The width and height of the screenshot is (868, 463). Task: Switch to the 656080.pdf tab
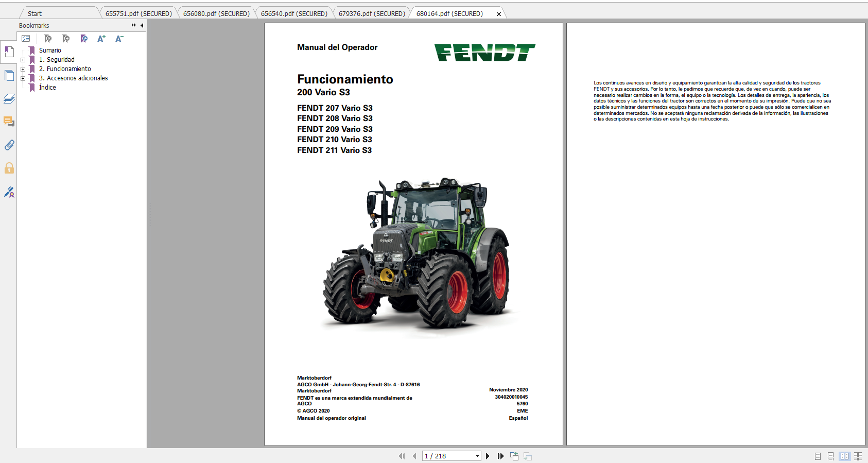pos(216,13)
